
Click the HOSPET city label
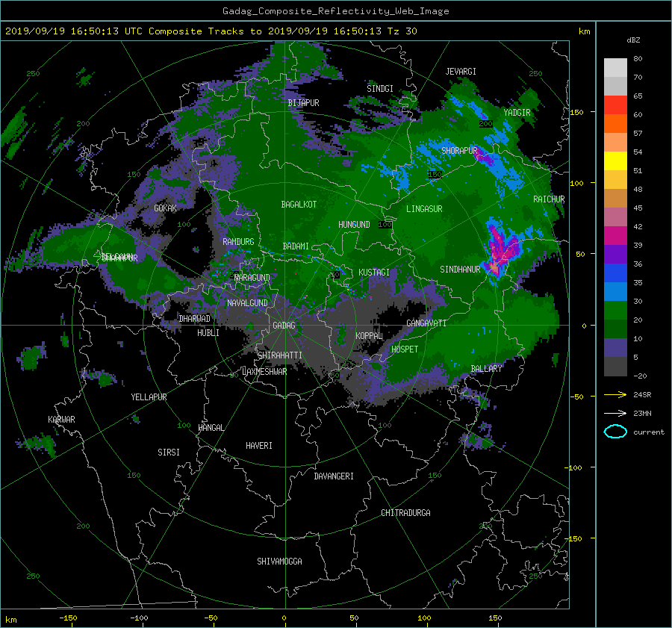click(x=405, y=349)
